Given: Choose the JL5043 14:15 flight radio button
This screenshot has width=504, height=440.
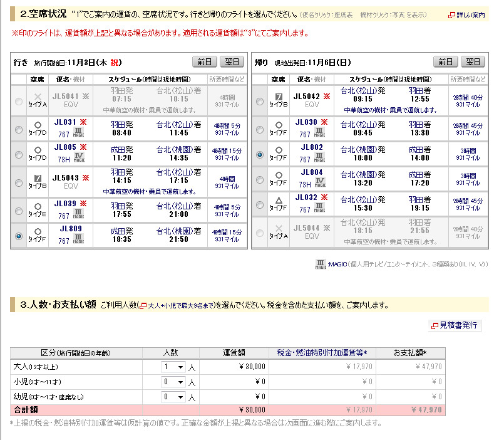Looking at the screenshot, I should click(19, 183).
